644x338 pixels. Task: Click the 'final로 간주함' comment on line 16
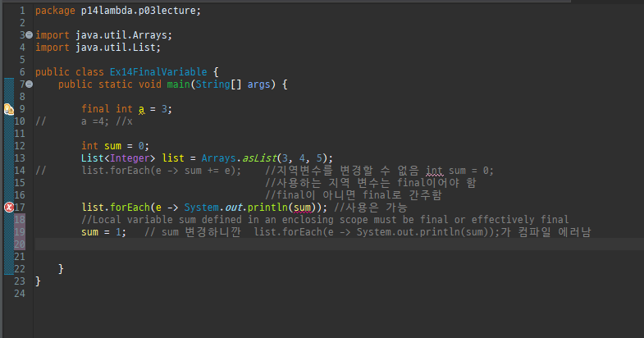point(402,195)
